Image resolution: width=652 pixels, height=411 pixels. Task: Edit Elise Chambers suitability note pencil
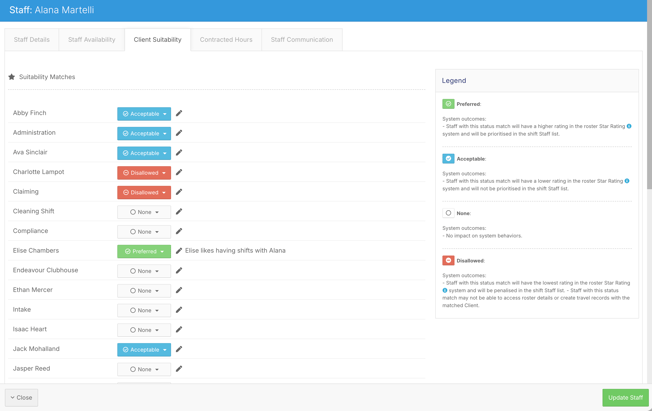[x=179, y=250]
